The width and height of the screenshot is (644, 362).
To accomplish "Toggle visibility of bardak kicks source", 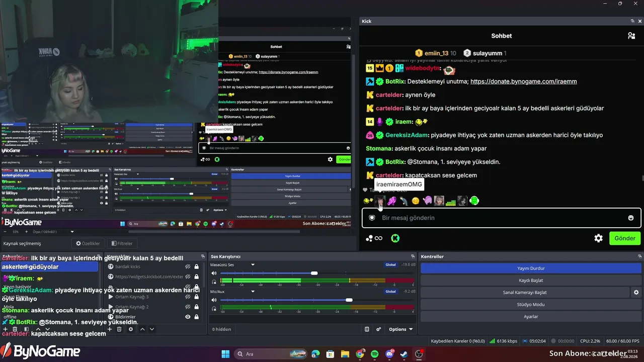I will [188, 266].
